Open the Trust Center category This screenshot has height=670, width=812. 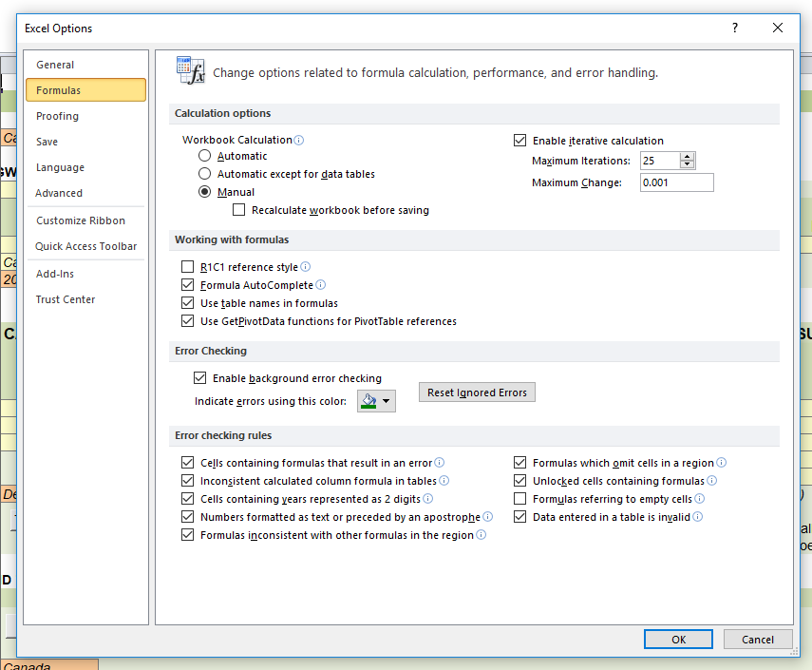pyautogui.click(x=86, y=299)
